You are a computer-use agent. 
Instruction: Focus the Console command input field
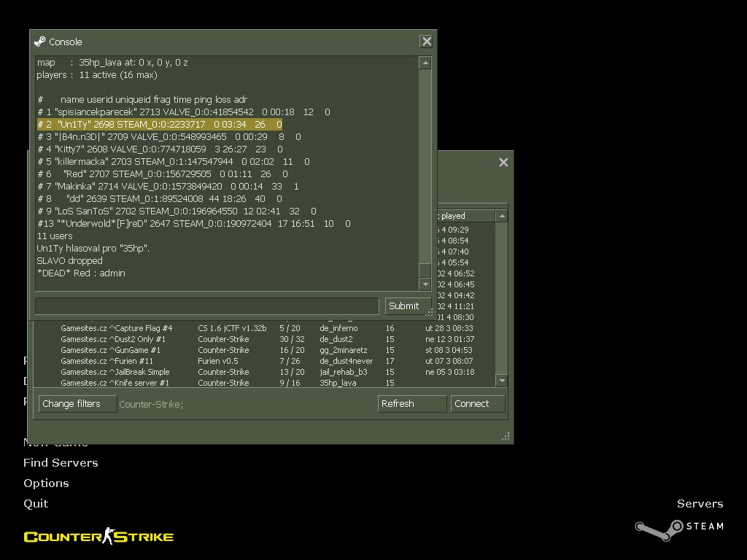(x=206, y=306)
